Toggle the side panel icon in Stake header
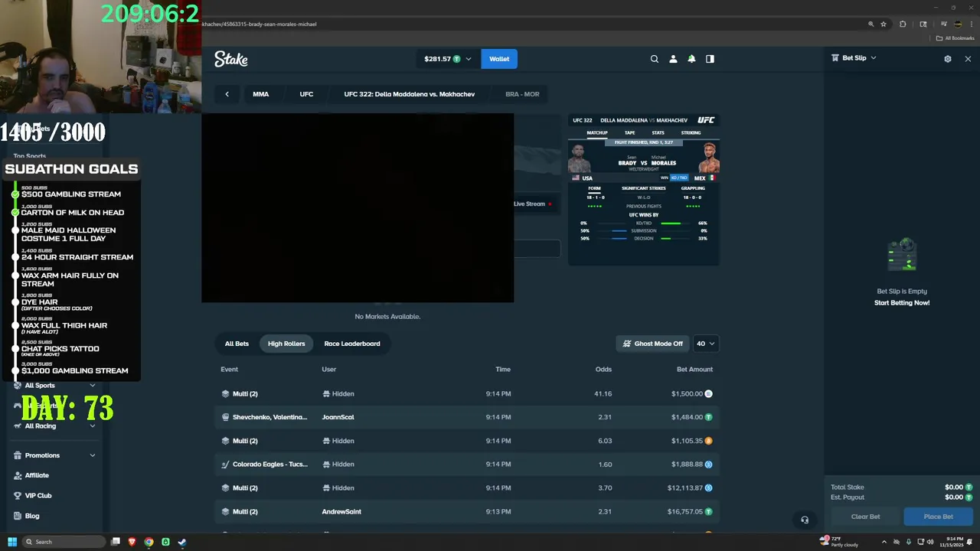Image resolution: width=980 pixels, height=551 pixels. coord(710,59)
